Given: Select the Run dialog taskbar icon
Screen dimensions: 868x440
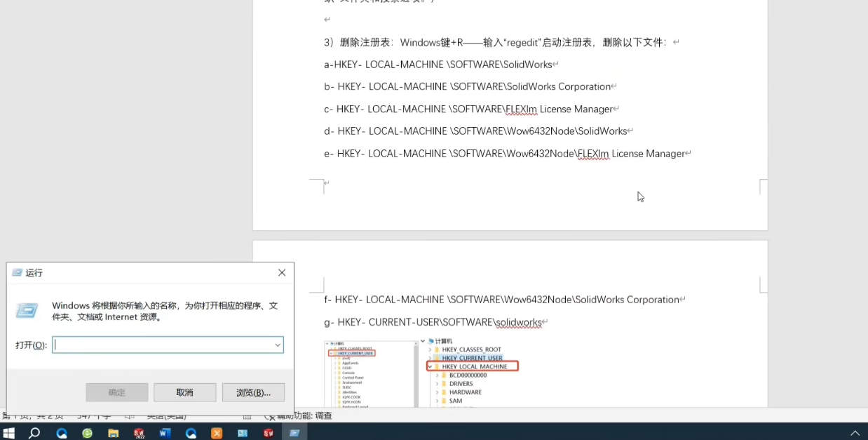Looking at the screenshot, I should [x=294, y=433].
